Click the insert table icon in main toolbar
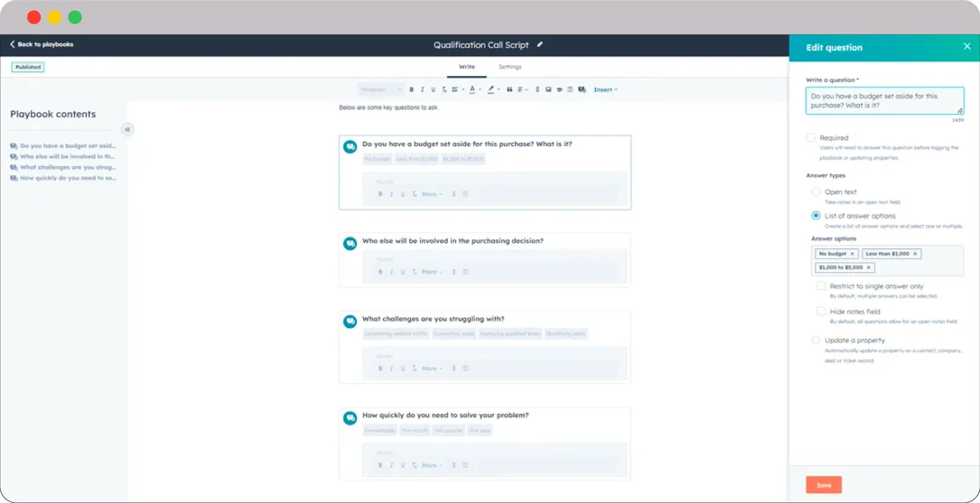The height and width of the screenshot is (503, 980). point(570,89)
